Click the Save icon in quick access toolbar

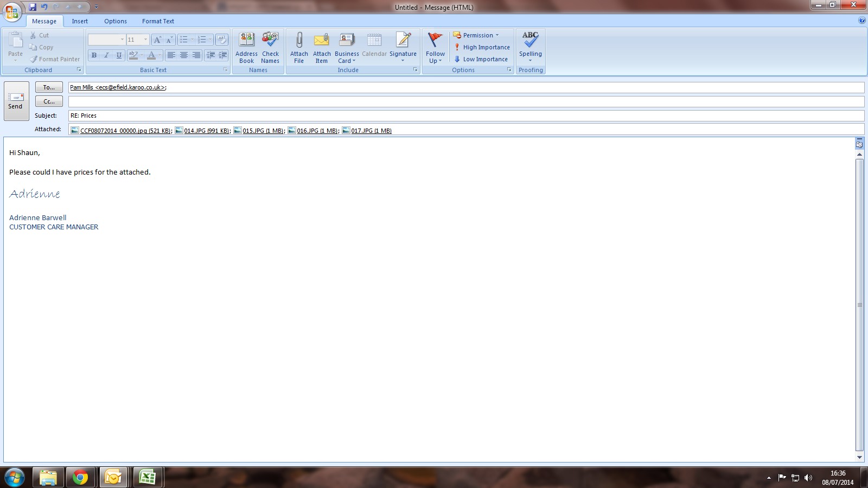pos(33,7)
